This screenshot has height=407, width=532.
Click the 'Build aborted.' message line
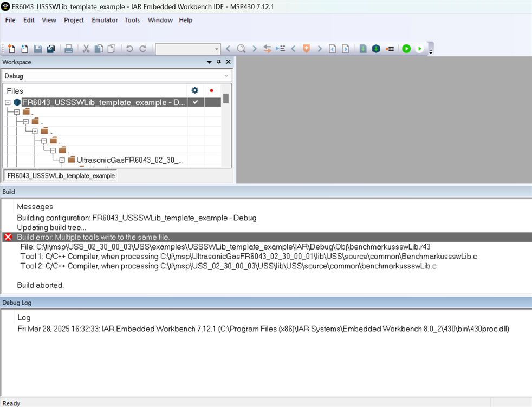tap(41, 285)
